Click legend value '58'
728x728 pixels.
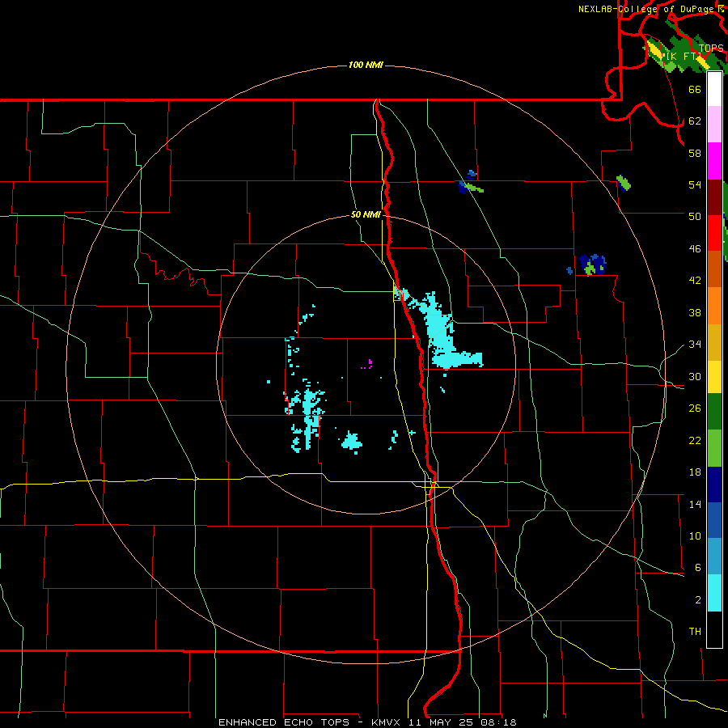click(695, 153)
